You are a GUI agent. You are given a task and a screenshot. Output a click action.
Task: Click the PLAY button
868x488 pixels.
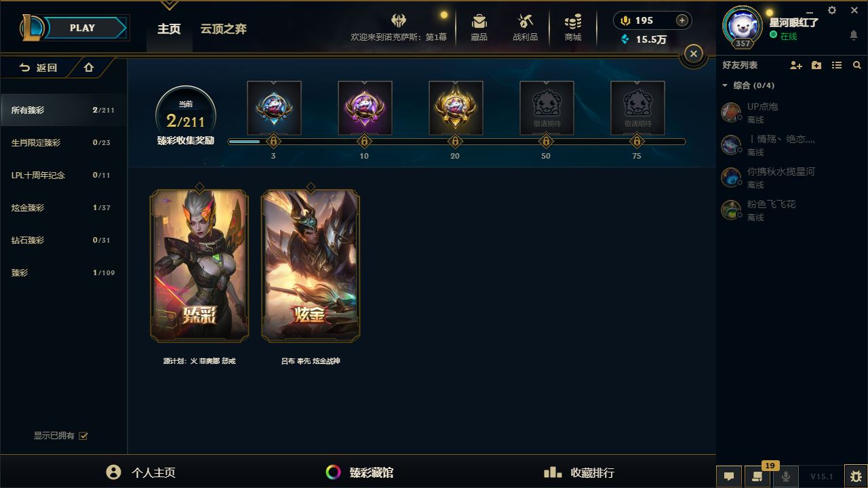click(x=83, y=28)
